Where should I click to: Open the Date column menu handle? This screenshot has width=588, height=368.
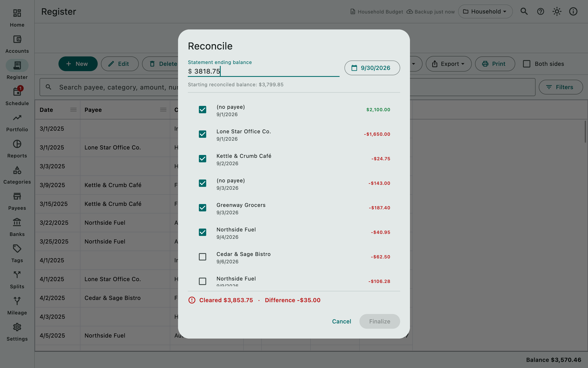click(73, 110)
